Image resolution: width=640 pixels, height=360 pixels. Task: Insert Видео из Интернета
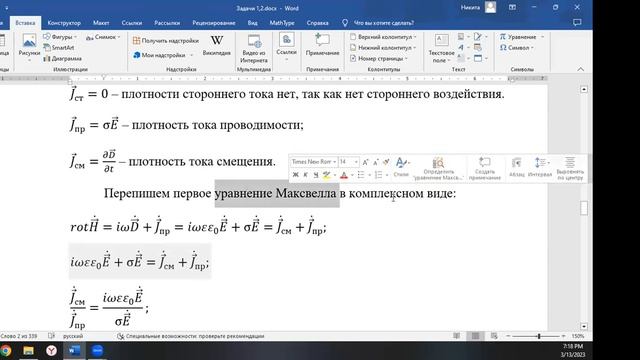point(254,49)
